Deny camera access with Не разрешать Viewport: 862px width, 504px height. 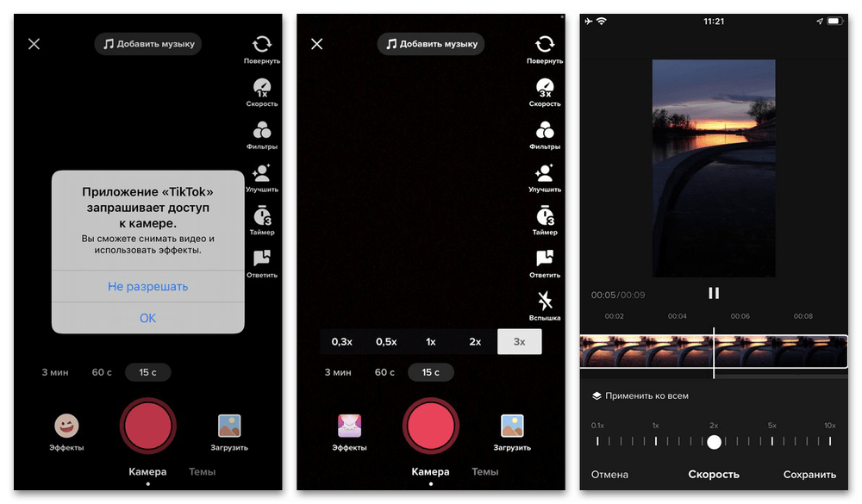point(147,286)
